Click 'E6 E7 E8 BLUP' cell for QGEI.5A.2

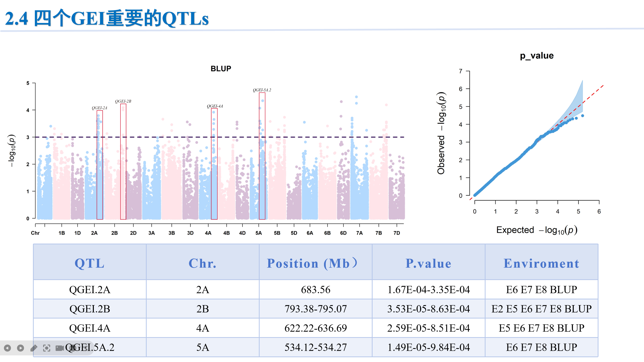[541, 347]
